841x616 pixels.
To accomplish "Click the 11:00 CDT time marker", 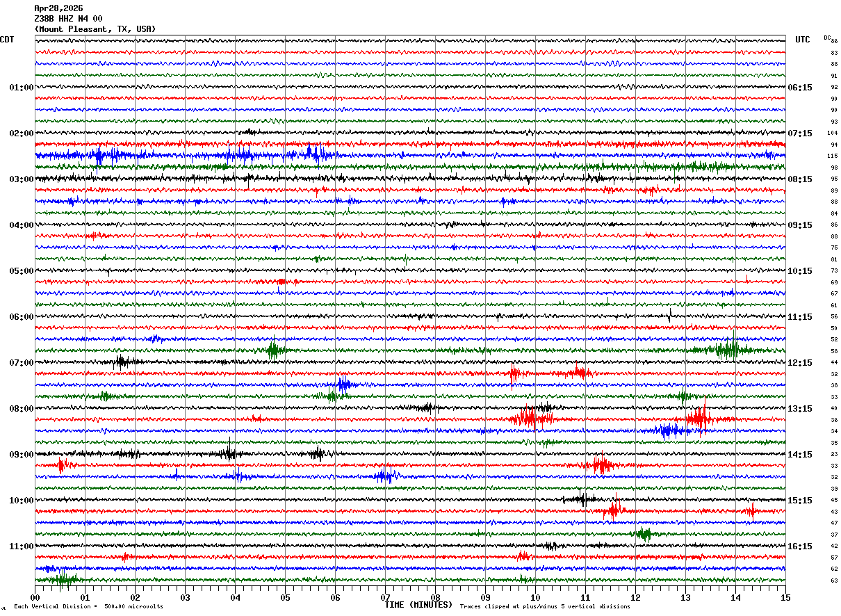I will (x=21, y=546).
